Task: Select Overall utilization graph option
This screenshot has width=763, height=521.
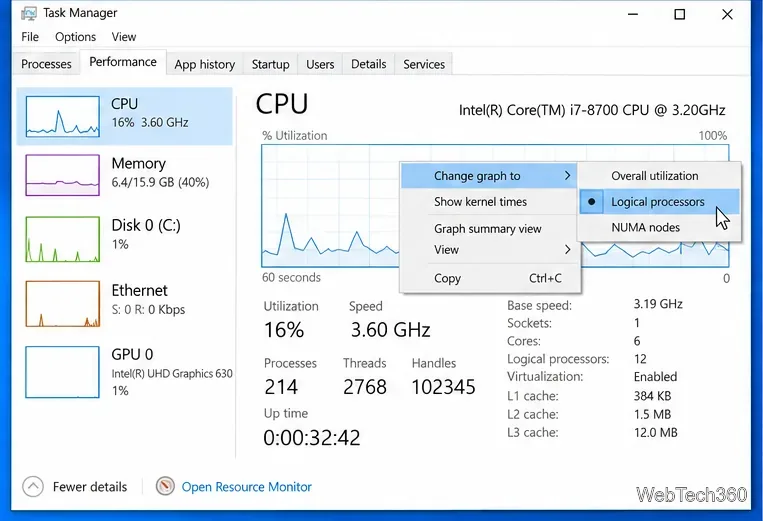Action: tap(660, 176)
